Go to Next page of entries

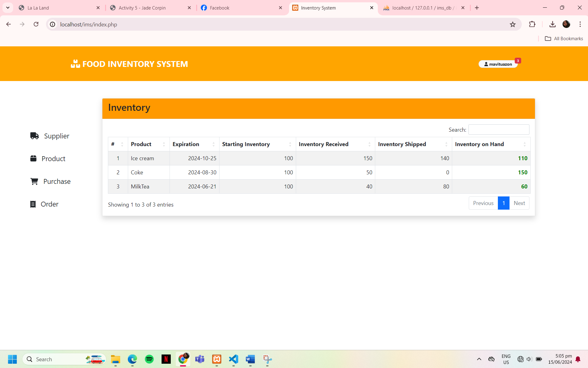[519, 203]
